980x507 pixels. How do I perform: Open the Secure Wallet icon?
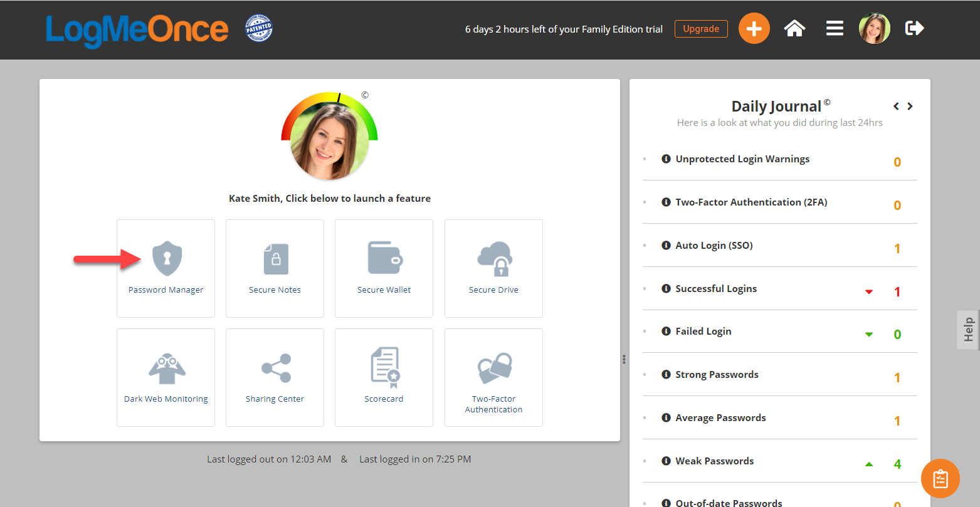point(384,258)
